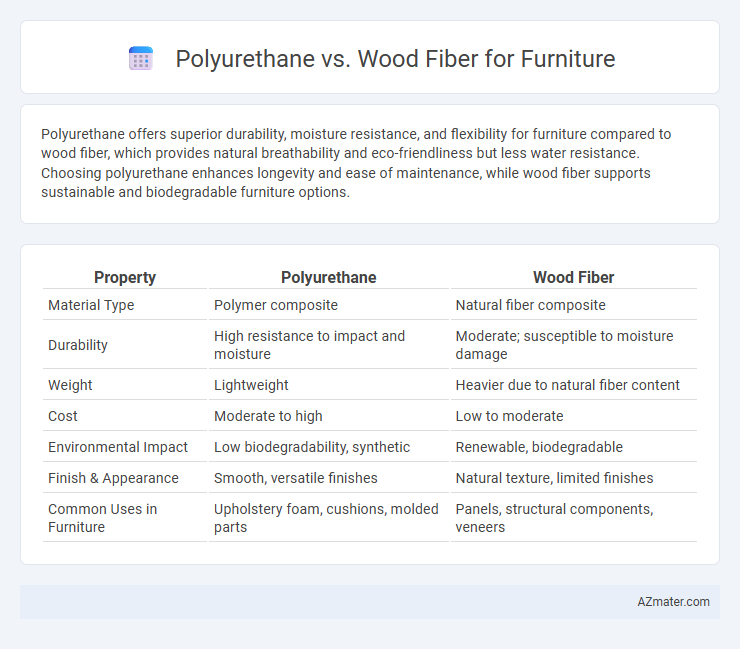Click the 'Cost' row label
This screenshot has height=649, width=740.
coord(63,416)
